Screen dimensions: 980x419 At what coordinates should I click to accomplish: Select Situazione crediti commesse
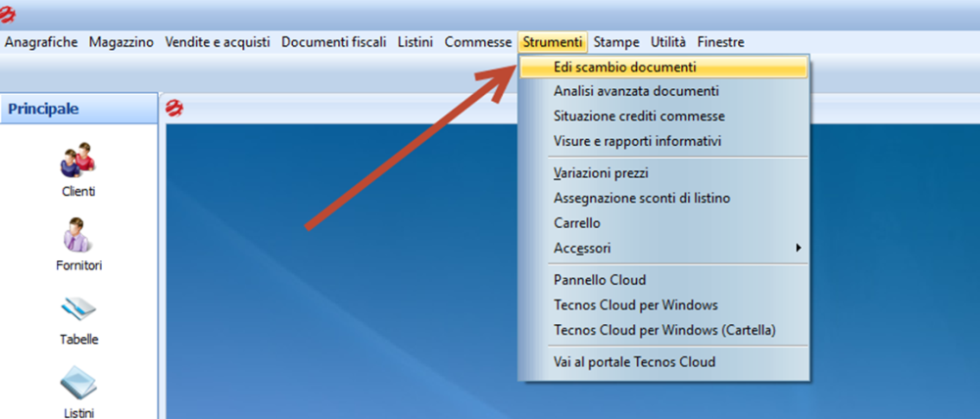tap(663, 116)
